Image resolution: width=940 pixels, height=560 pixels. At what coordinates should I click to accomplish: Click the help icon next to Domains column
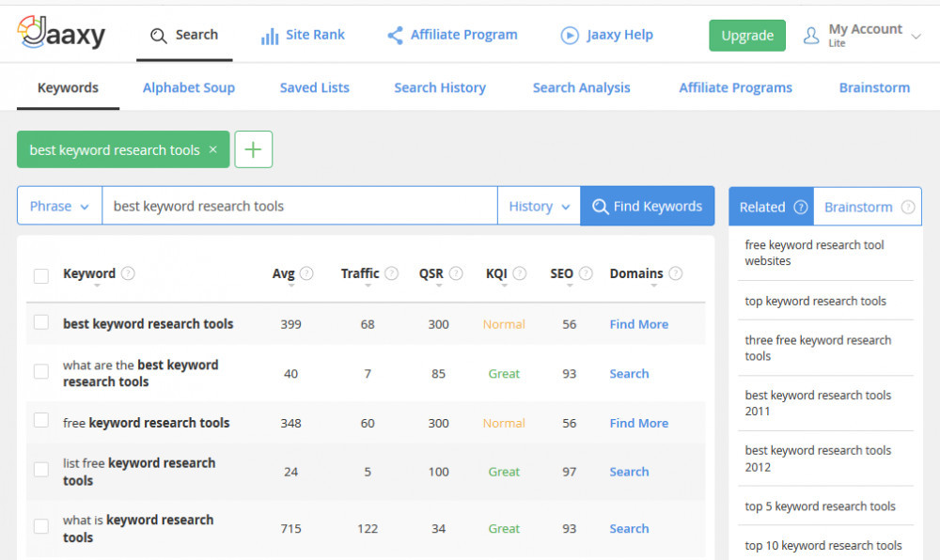click(x=676, y=273)
